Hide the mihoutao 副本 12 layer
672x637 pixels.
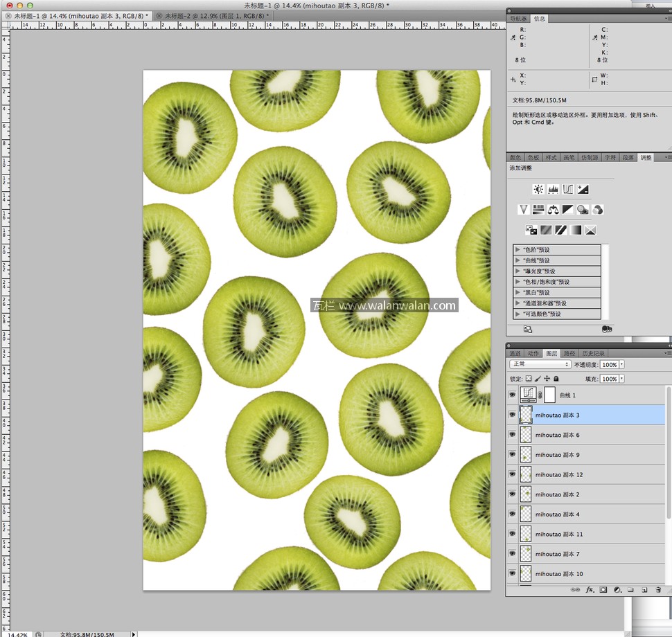coord(513,474)
